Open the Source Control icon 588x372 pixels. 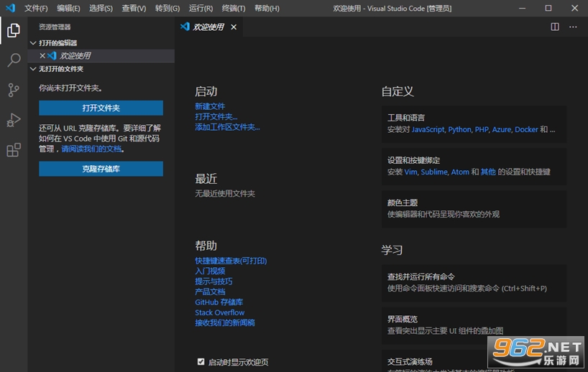pyautogui.click(x=14, y=90)
